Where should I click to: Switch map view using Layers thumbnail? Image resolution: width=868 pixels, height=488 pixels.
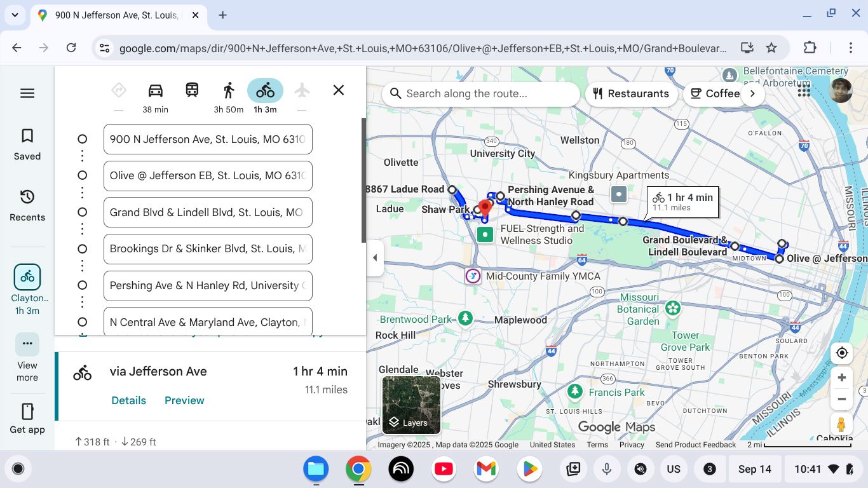(x=411, y=405)
